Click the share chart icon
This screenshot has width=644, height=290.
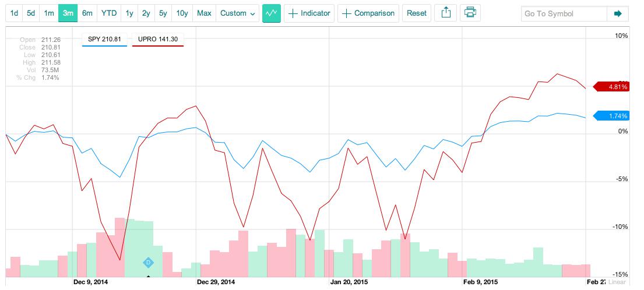(x=446, y=13)
